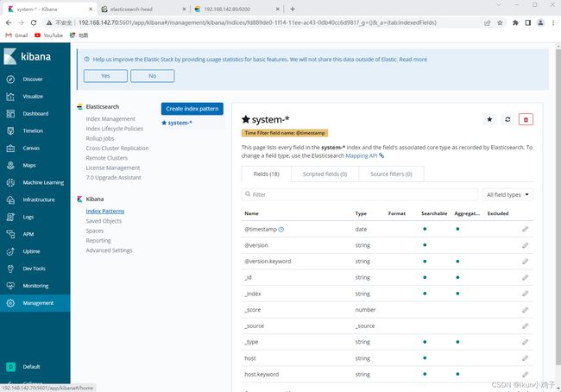Click No to decline usage statistics
The image size is (561, 392).
point(153,76)
